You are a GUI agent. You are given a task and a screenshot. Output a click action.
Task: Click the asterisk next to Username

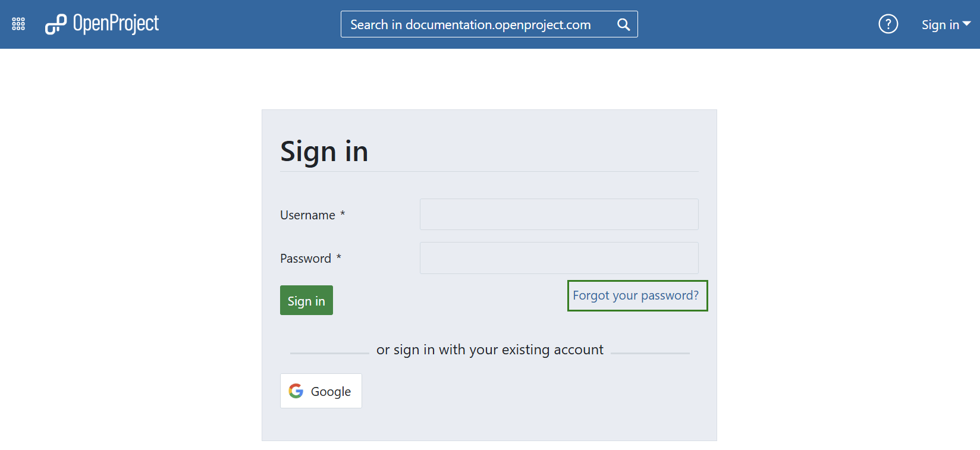click(343, 213)
